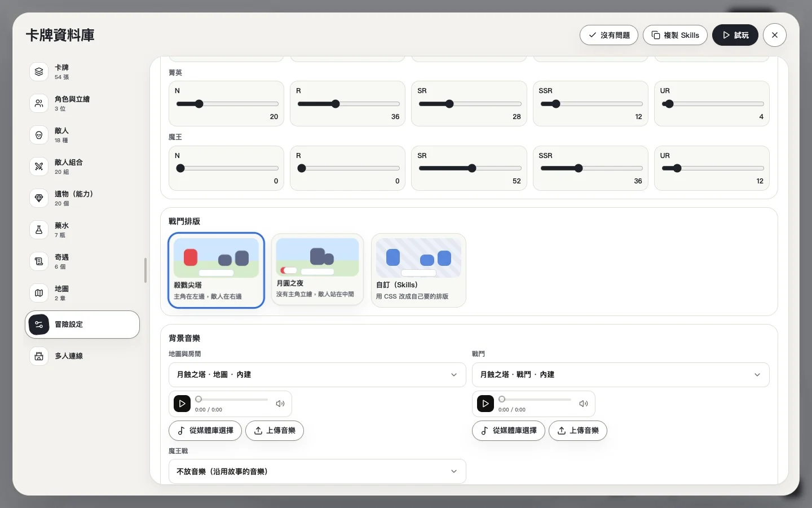812x508 pixels.
Task: Open the 多人連線 multiplayer icon
Action: click(x=39, y=356)
